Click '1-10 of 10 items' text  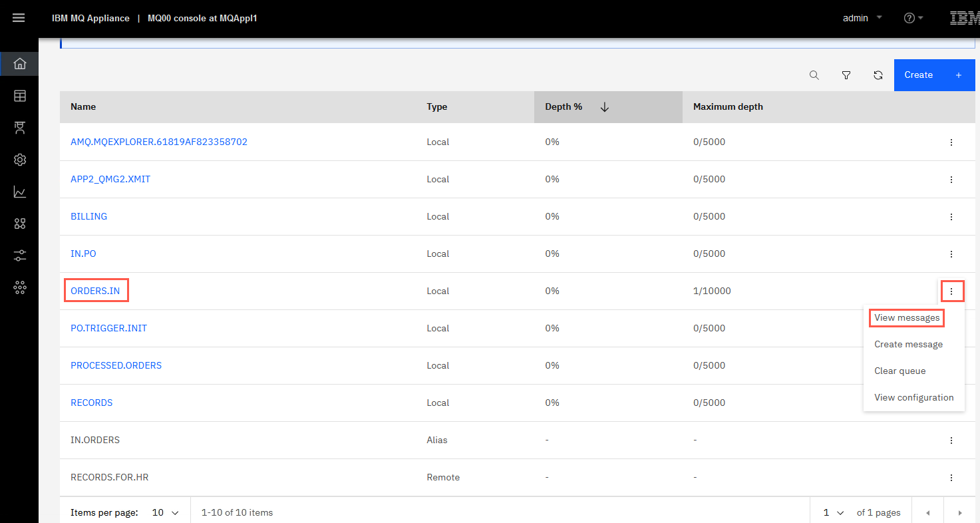238,513
